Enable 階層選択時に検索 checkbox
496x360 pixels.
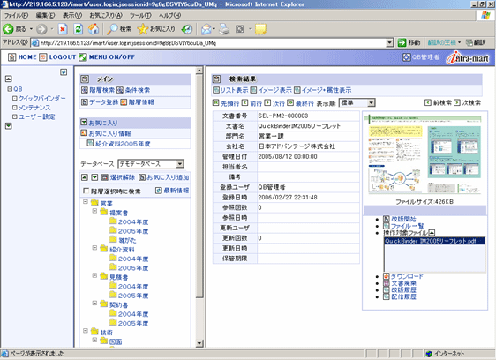click(x=86, y=191)
